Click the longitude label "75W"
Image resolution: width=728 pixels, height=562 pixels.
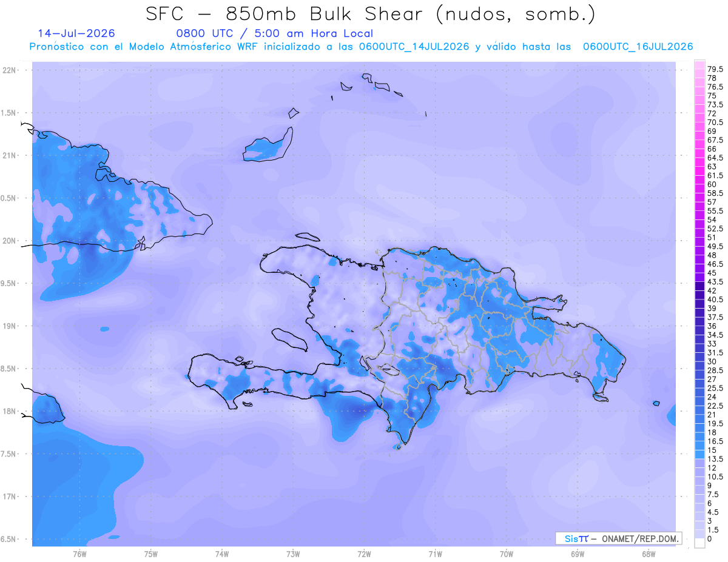coord(151,554)
